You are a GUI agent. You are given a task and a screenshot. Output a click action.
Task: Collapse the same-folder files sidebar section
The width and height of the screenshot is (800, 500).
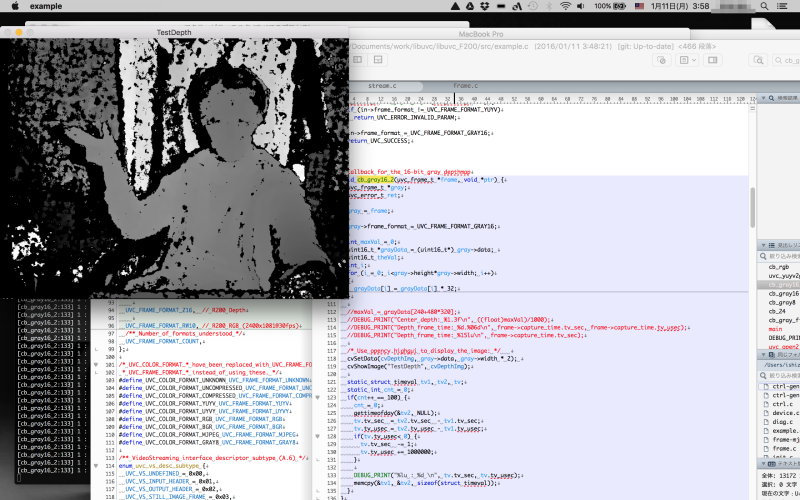click(763, 354)
